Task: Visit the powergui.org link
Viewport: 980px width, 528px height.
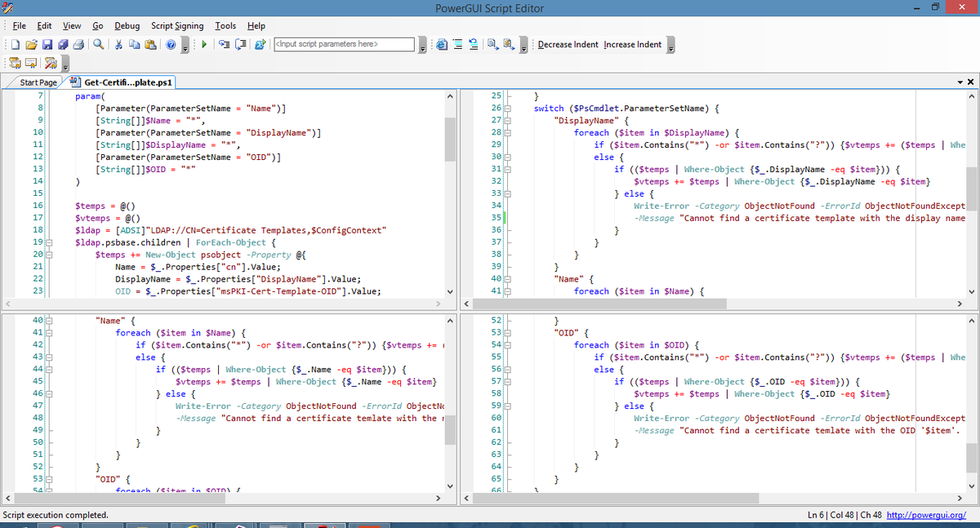Action: 926,515
